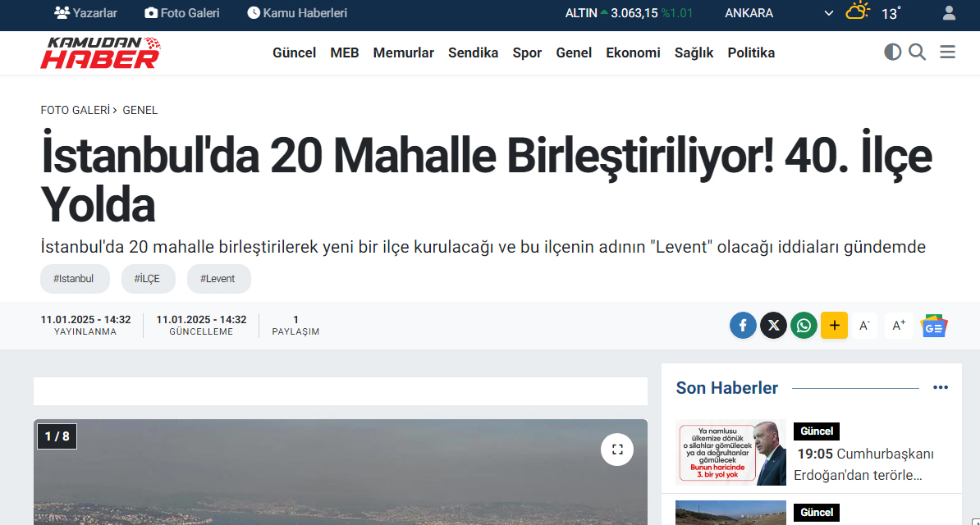Open the Google News icon

click(934, 326)
